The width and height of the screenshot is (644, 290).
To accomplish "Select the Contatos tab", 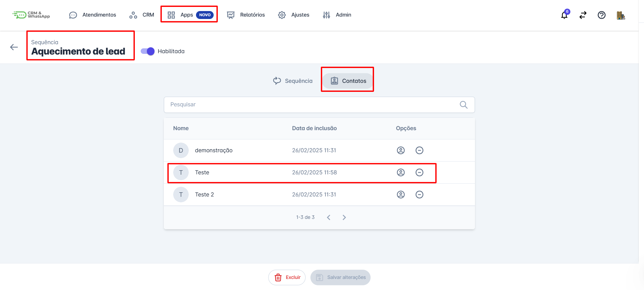I will click(x=348, y=81).
